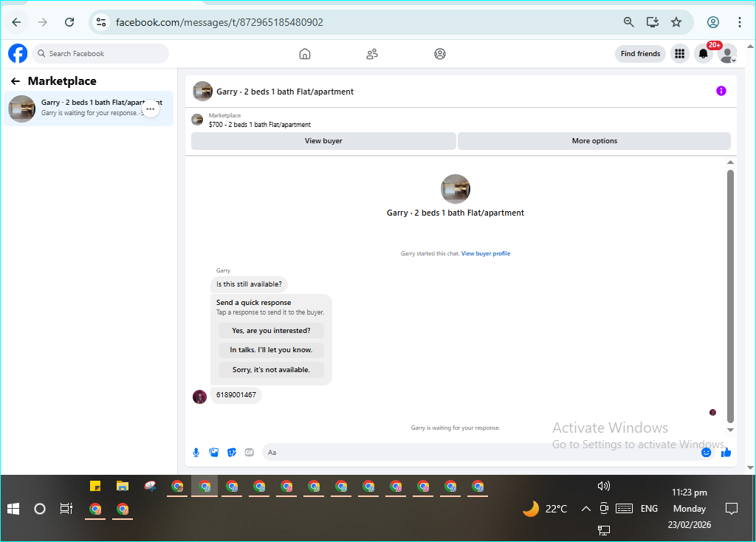Switch the ENG input language indicator
Image resolution: width=756 pixels, height=542 pixels.
click(649, 509)
